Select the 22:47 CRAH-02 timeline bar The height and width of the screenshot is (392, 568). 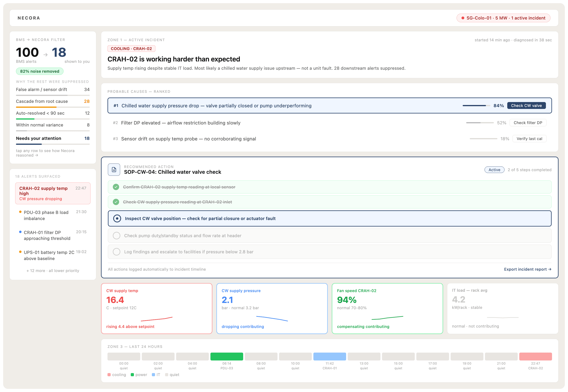[x=535, y=356]
